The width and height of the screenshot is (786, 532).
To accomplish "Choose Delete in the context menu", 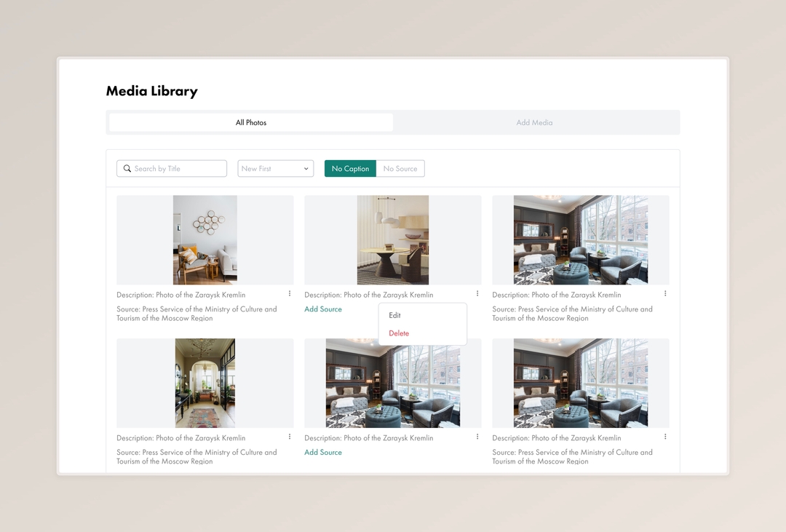I will 399,333.
